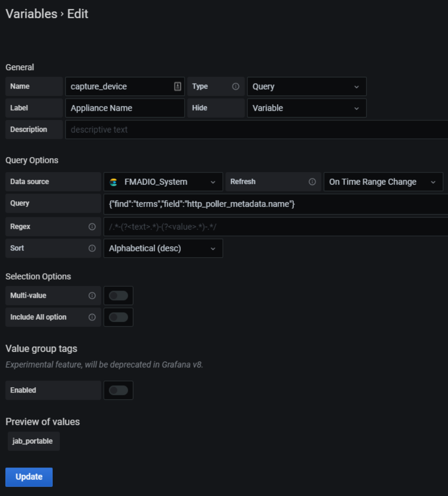Turn on Value group tags Enabled switch
The width and height of the screenshot is (448, 496).
118,390
